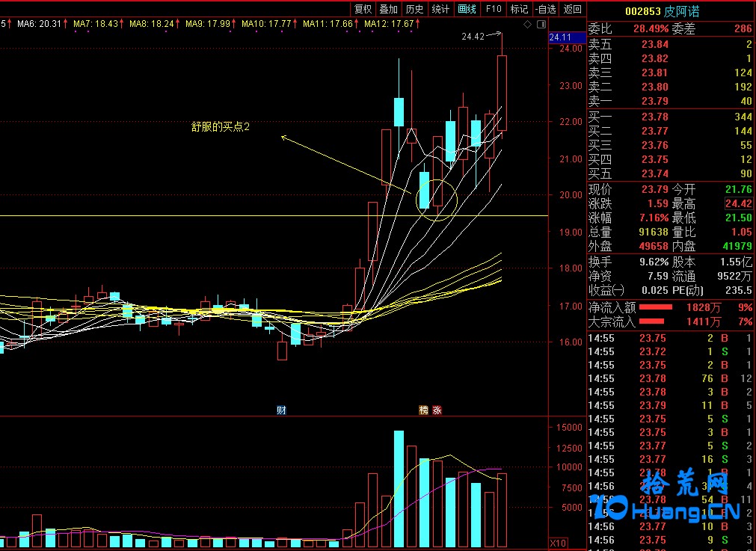Click the 大宗流入 red progress bar
The height and width of the screenshot is (551, 756).
[x=651, y=321]
